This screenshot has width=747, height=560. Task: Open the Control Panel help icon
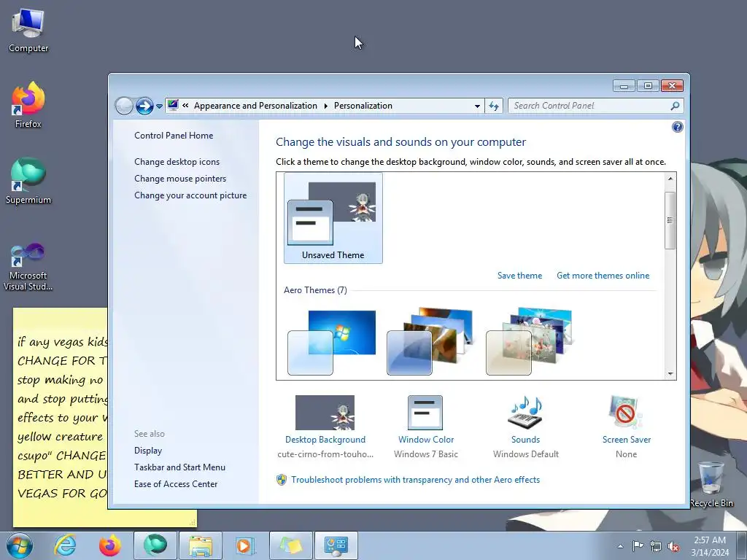point(677,127)
